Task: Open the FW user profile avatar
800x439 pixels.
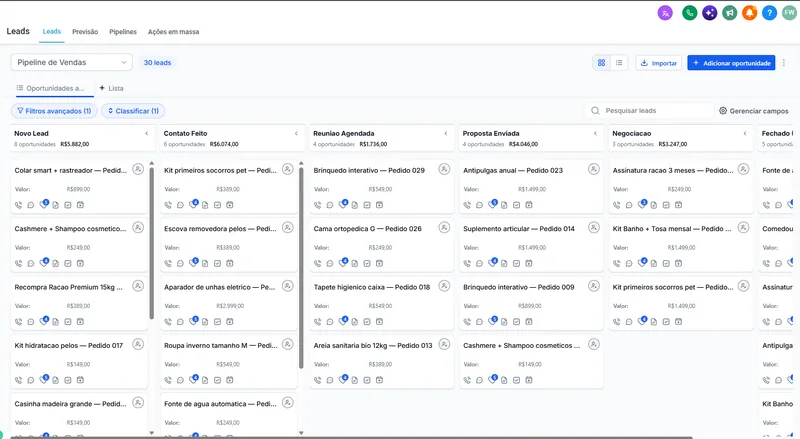Action: [x=790, y=13]
